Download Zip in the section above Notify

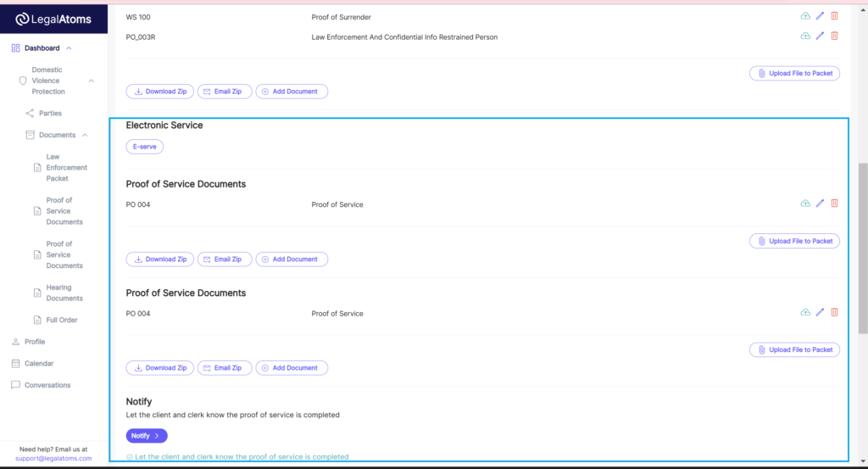pyautogui.click(x=160, y=368)
